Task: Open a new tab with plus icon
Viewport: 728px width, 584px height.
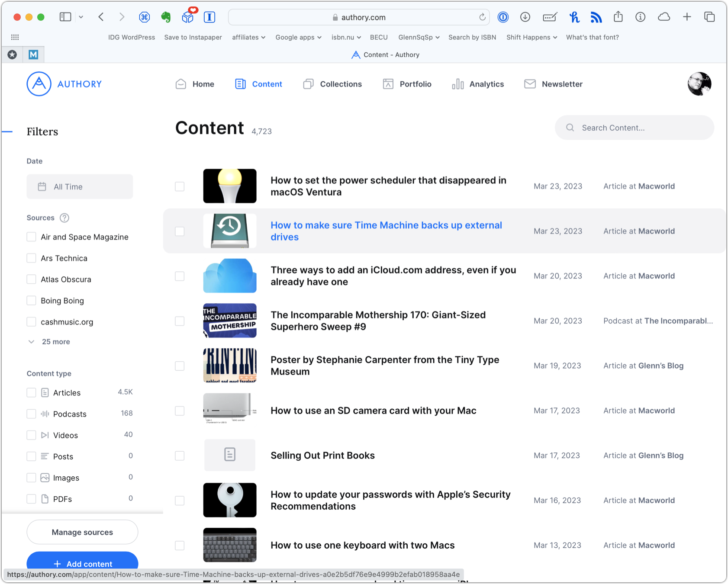Action: pos(687,17)
